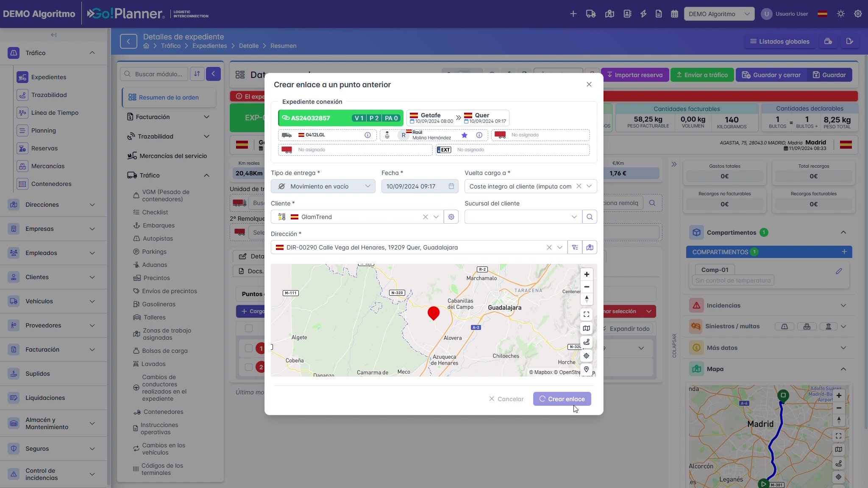Zoom in on the dialog map
This screenshot has width=868, height=488.
[x=587, y=274]
